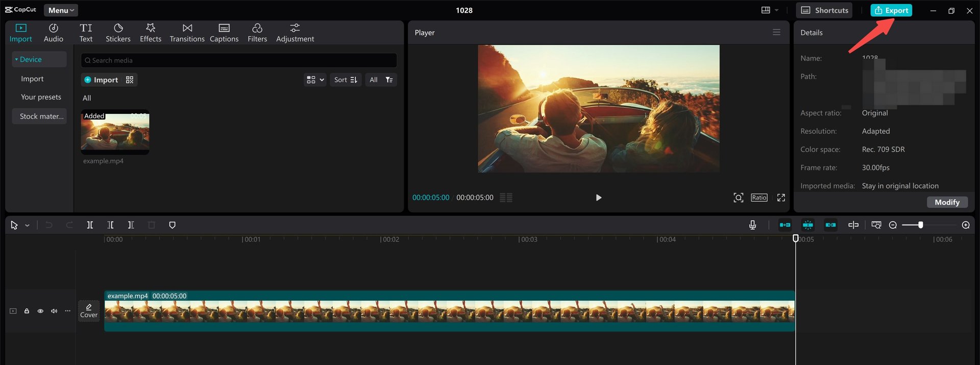Open the Adjustment tab
This screenshot has height=365, width=980.
(x=295, y=33)
